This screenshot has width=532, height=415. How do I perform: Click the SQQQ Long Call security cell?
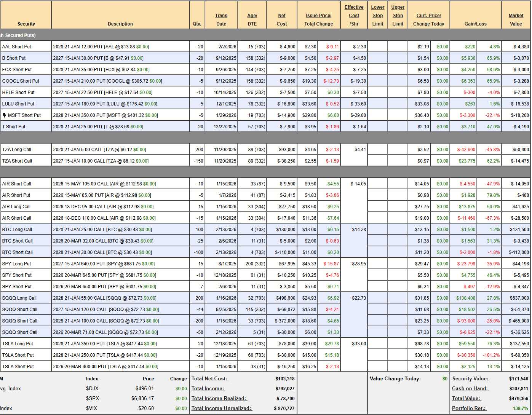(19, 298)
